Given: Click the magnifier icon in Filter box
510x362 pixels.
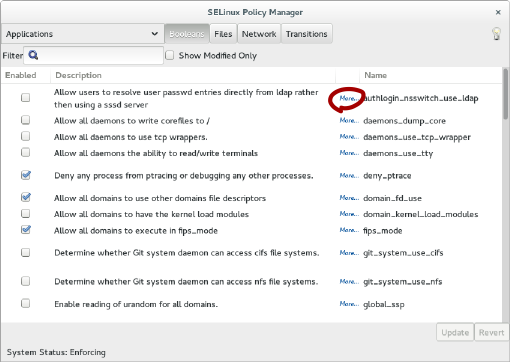Looking at the screenshot, I should pos(33,55).
